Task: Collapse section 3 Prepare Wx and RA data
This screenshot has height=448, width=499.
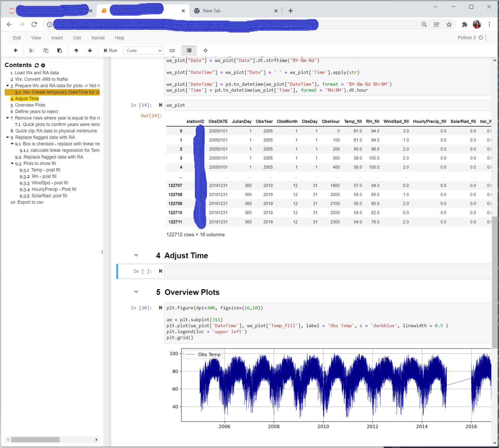Action: pyautogui.click(x=8, y=85)
